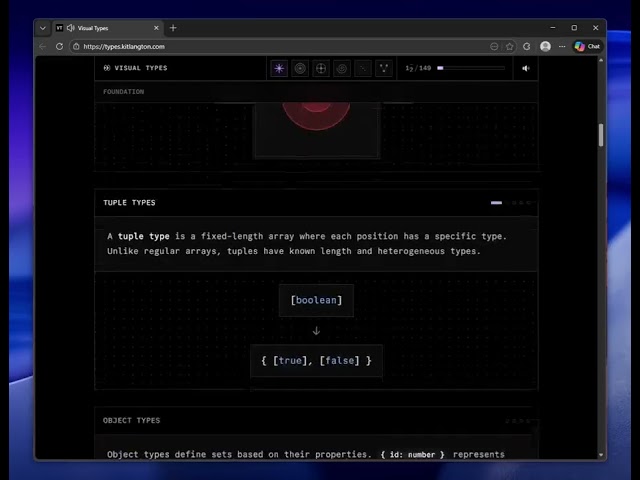The height and width of the screenshot is (480, 640).
Task: Maximize the browser window
Action: tap(574, 28)
